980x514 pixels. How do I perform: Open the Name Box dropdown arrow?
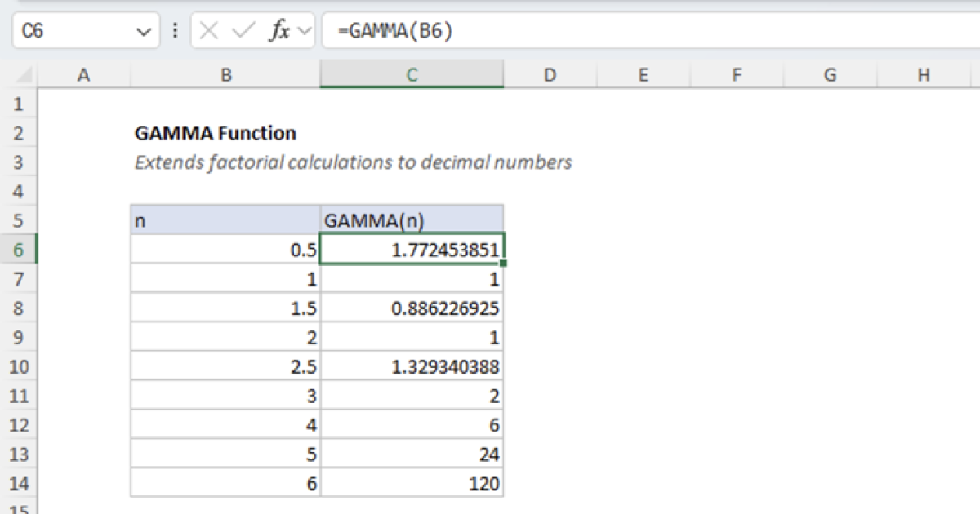(145, 31)
